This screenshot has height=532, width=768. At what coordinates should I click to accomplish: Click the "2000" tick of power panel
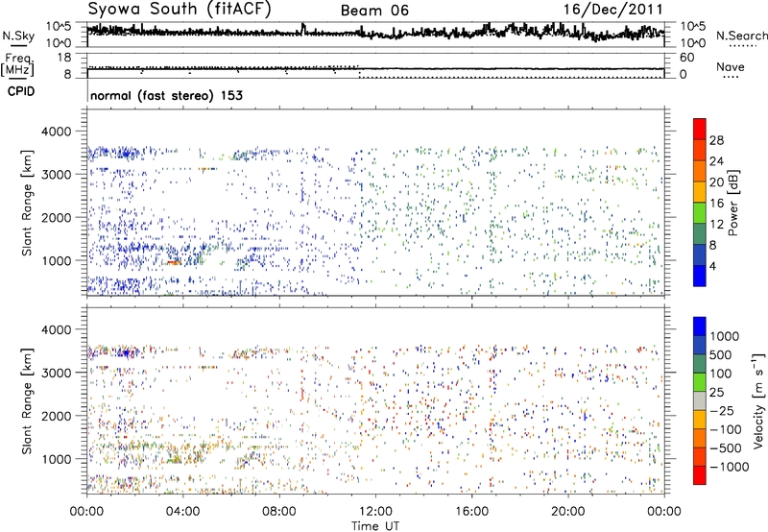(57, 217)
